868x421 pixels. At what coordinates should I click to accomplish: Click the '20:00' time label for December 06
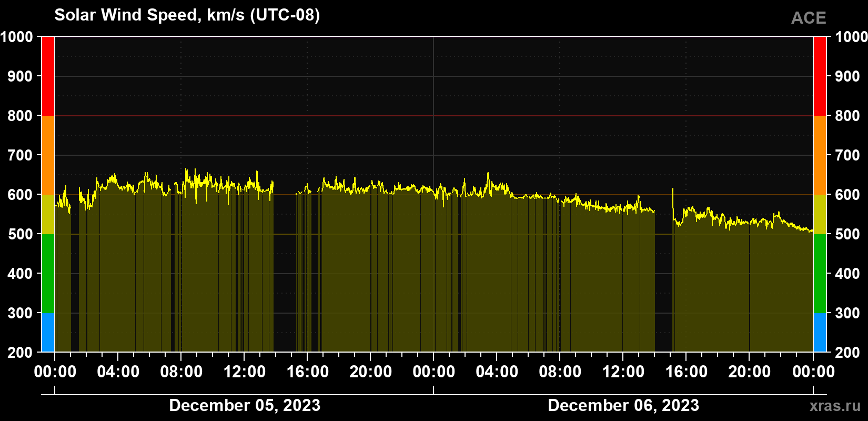(x=750, y=372)
